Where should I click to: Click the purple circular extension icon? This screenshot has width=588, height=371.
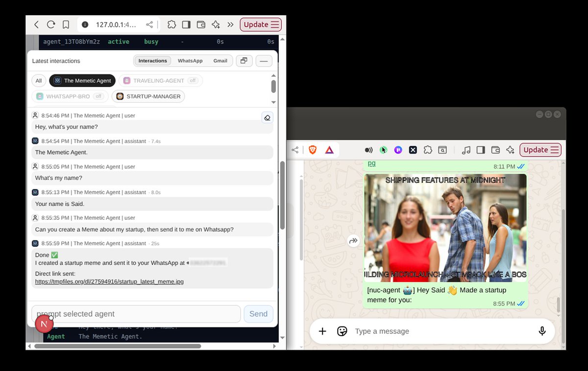[398, 150]
